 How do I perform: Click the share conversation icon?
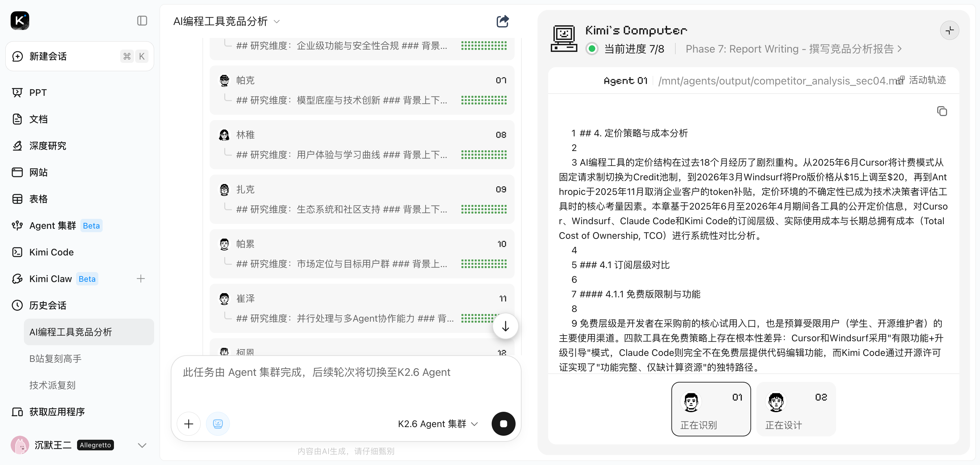[x=502, y=21]
